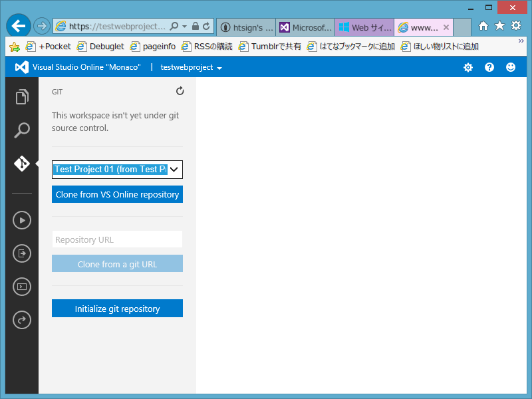Open the testwebproject dropdown in header
This screenshot has height=399, width=532.
pos(191,68)
